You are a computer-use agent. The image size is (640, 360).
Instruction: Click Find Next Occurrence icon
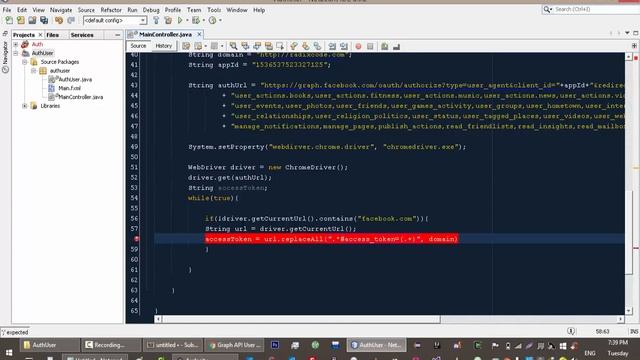(x=257, y=46)
